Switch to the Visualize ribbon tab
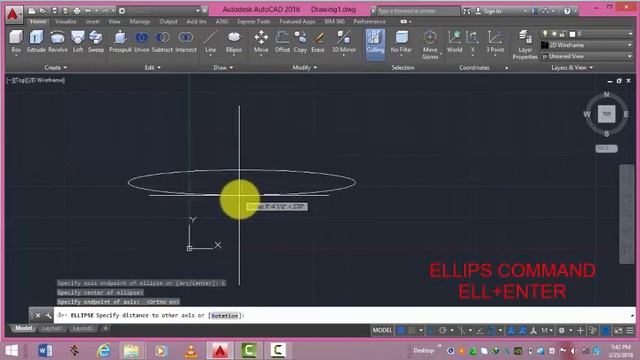Viewport: 640px width, 360px height. (66, 21)
